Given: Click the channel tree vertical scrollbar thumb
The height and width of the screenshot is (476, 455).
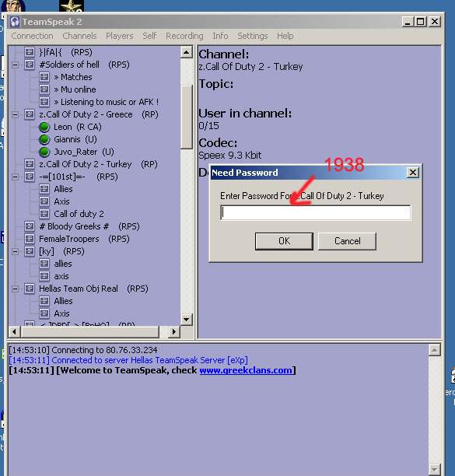Looking at the screenshot, I should 187,117.
